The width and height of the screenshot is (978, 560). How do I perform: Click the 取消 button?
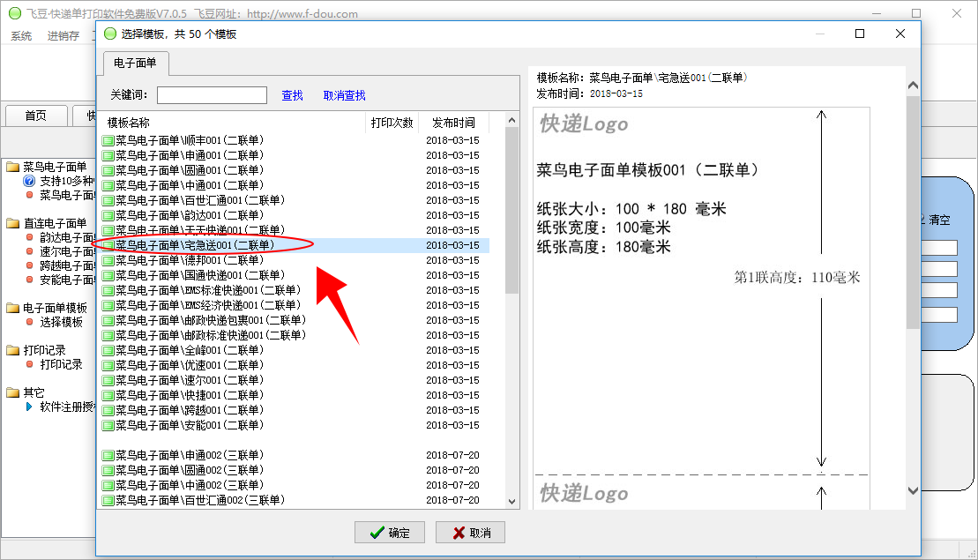[x=470, y=533]
